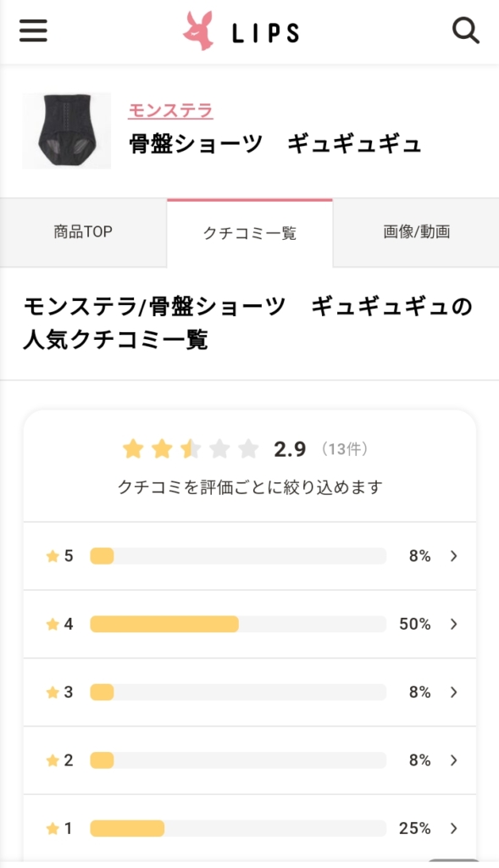Click the star icon beside rating 2
499x868 pixels.
point(53,760)
